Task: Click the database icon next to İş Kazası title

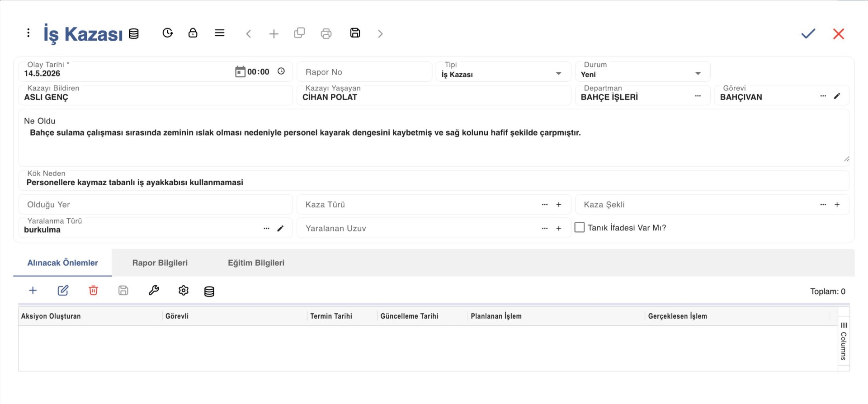Action: point(134,33)
